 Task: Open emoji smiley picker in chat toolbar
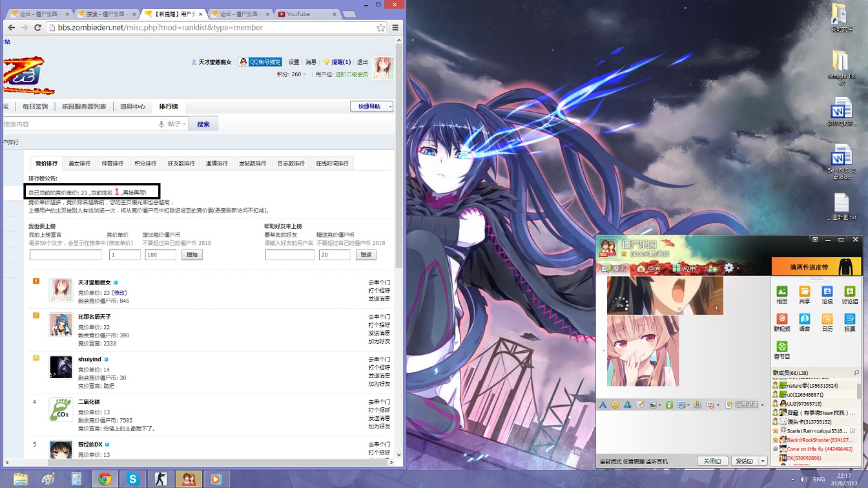(x=615, y=405)
